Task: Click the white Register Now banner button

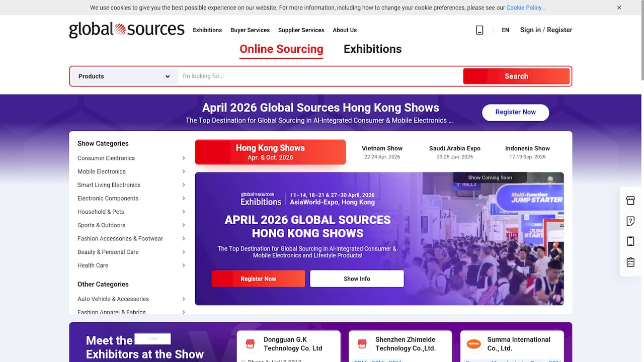Action: coord(516,112)
